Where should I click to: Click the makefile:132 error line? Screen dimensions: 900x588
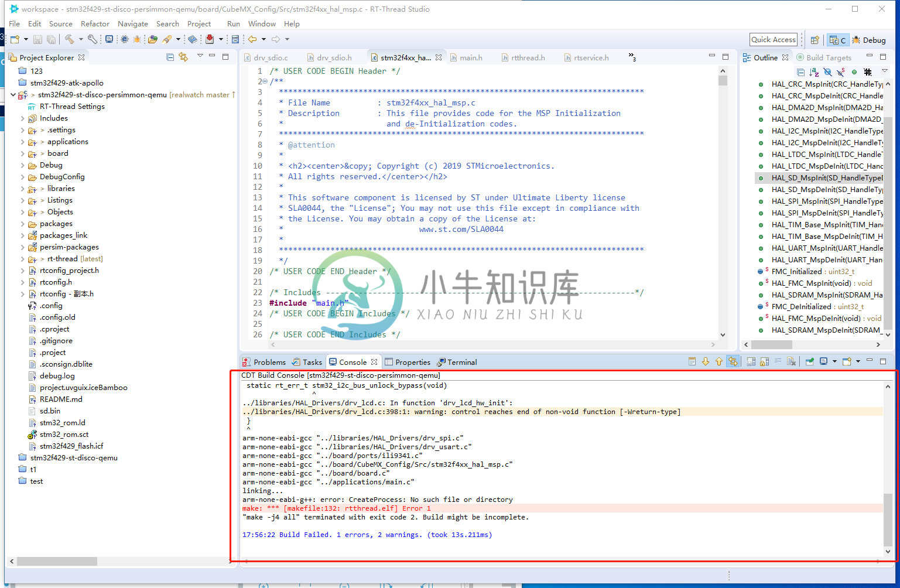point(563,508)
